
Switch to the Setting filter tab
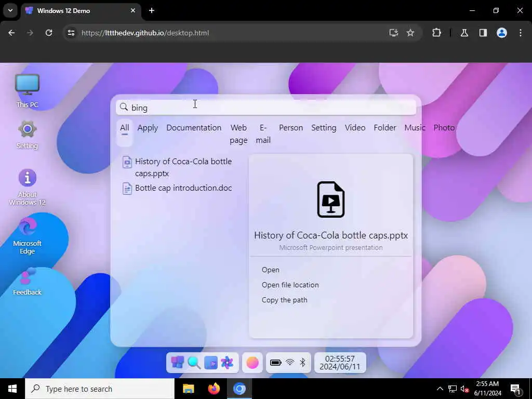coord(324,128)
